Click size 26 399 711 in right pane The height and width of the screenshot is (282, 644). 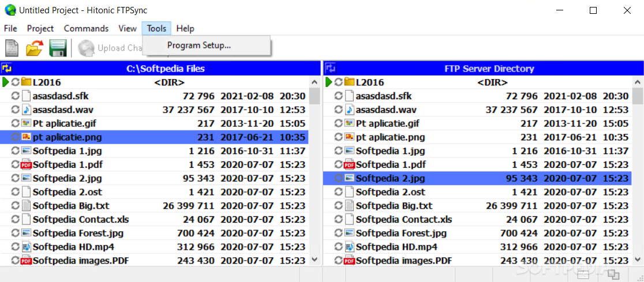click(512, 206)
